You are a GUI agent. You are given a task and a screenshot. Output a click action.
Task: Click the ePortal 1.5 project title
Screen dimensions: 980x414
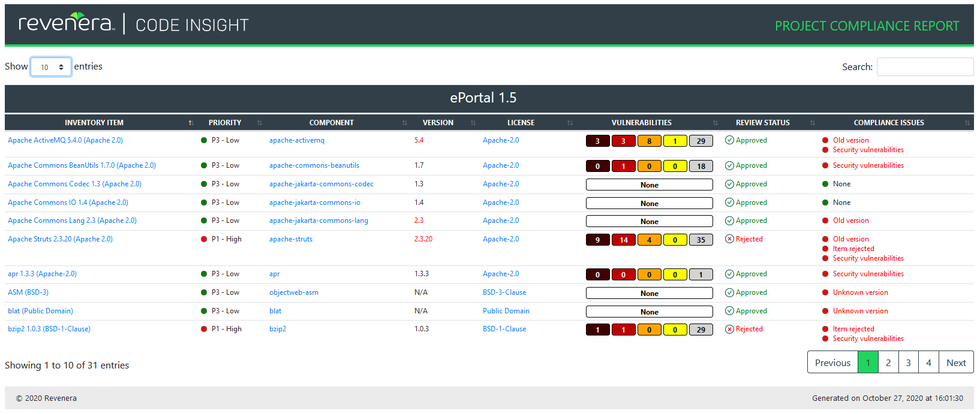click(x=483, y=98)
